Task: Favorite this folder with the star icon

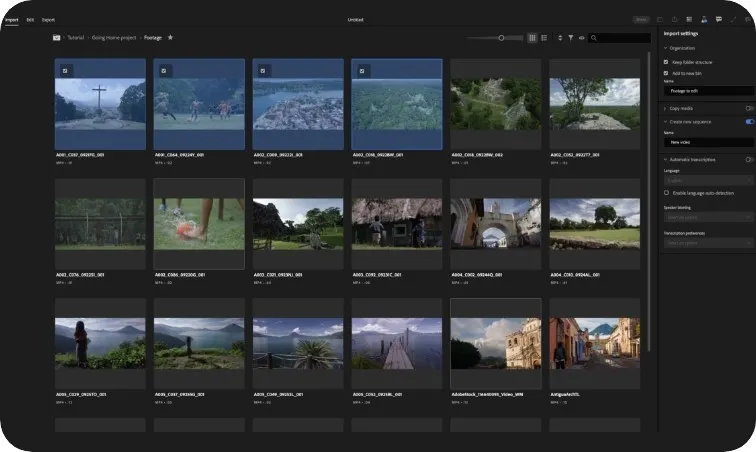Action: tap(170, 37)
